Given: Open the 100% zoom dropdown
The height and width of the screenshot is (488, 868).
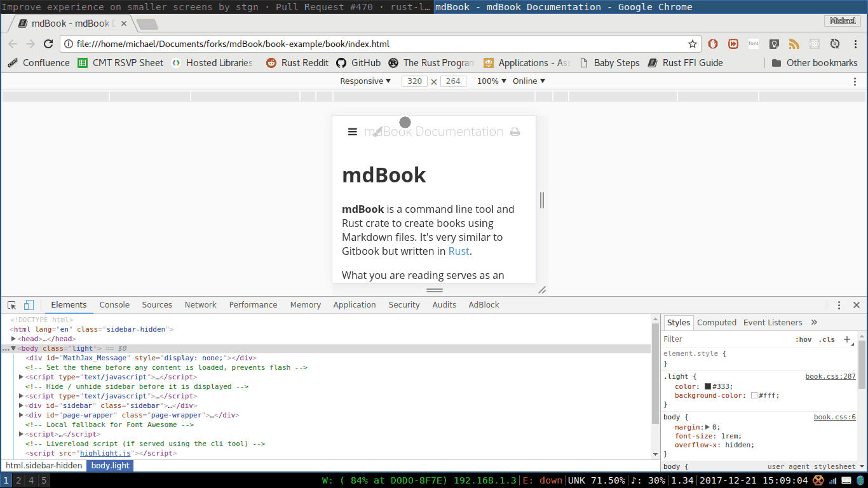Looking at the screenshot, I should tap(492, 81).
